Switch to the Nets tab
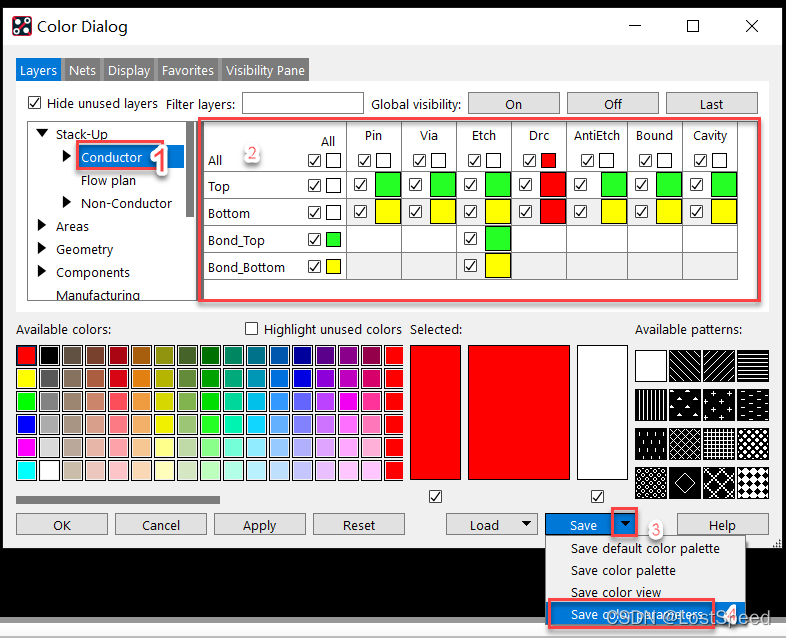This screenshot has width=786, height=638. click(x=82, y=70)
